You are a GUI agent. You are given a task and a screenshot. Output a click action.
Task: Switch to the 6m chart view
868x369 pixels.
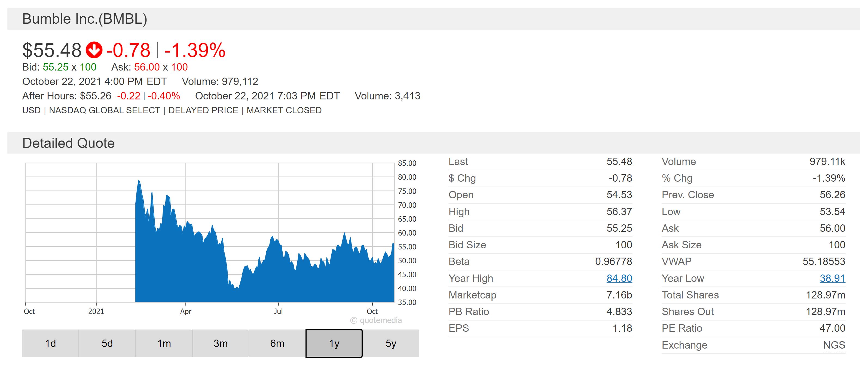pyautogui.click(x=277, y=343)
